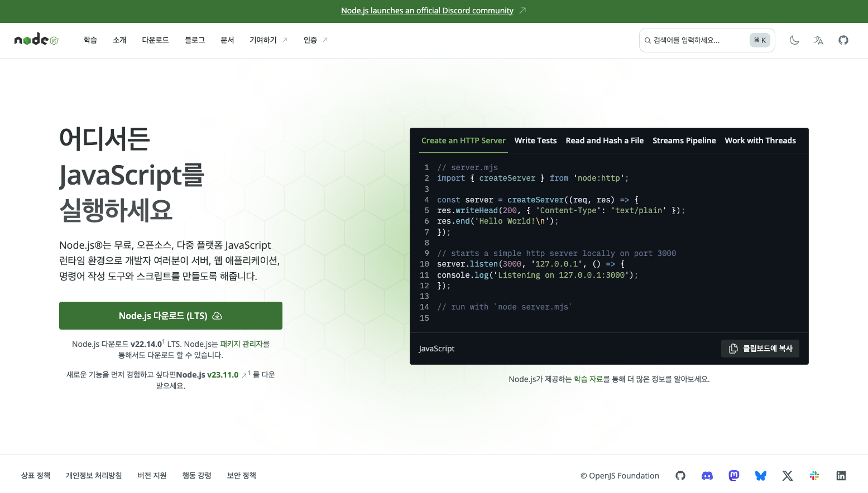
Task: Open the 기여하기 external link
Action: (x=268, y=40)
